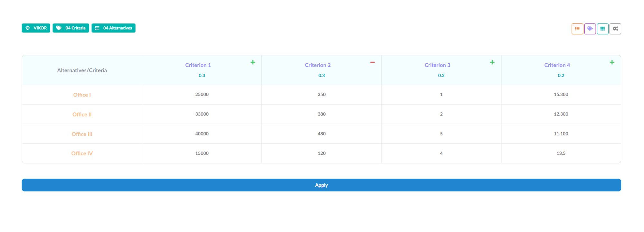Click the 04 Criteria badge

[x=71, y=28]
